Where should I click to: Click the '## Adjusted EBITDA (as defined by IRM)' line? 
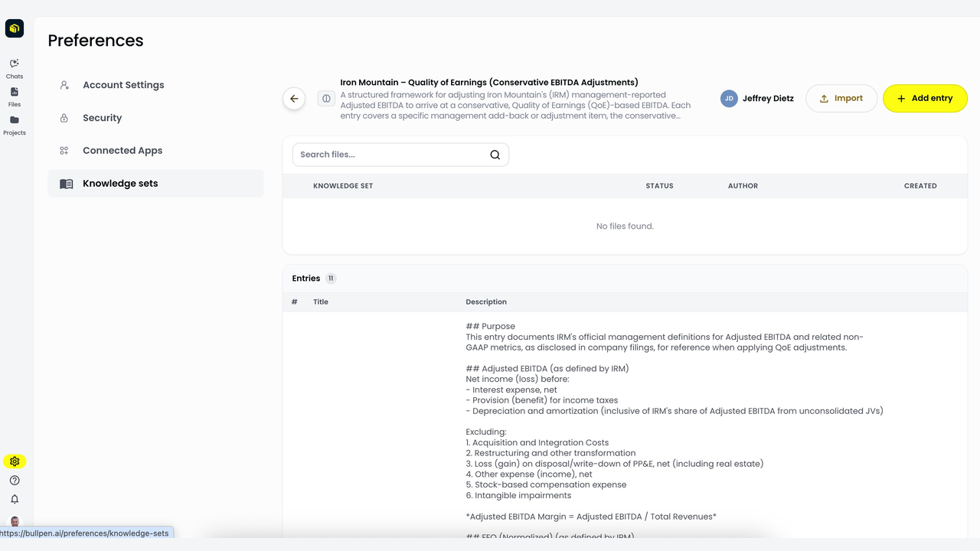coord(547,369)
